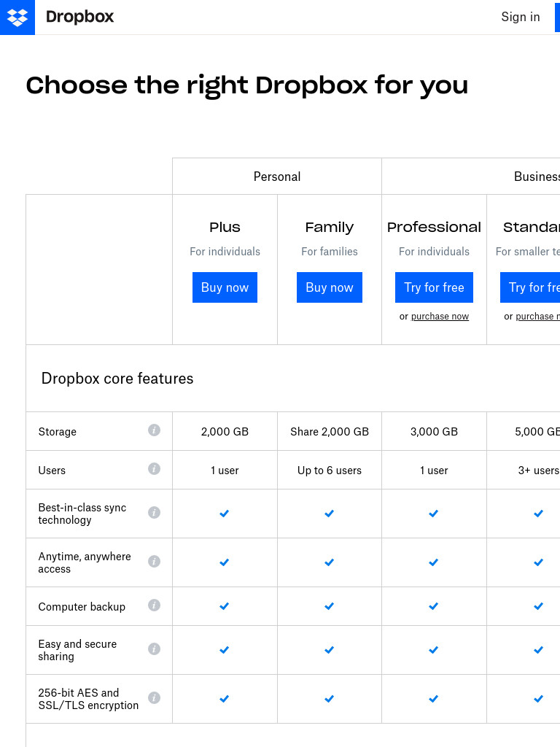The width and height of the screenshot is (560, 747).
Task: Click the Family plan title
Action: coord(330,228)
